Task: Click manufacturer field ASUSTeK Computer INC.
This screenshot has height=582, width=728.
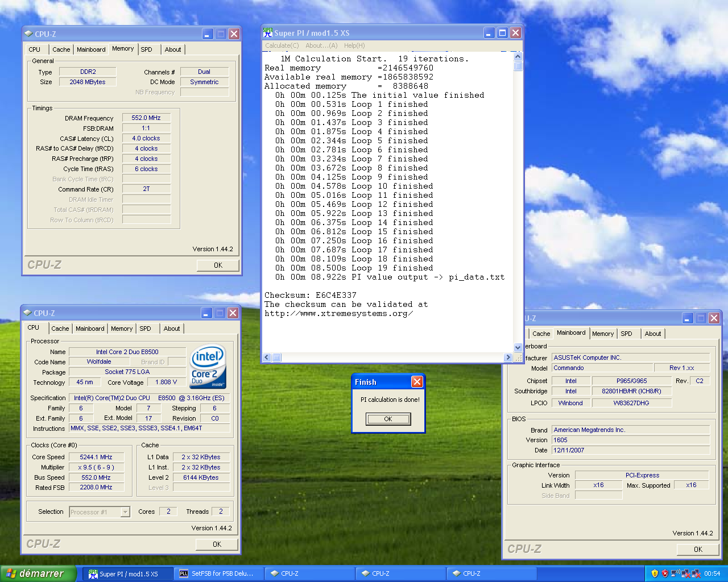Action: [x=631, y=357]
